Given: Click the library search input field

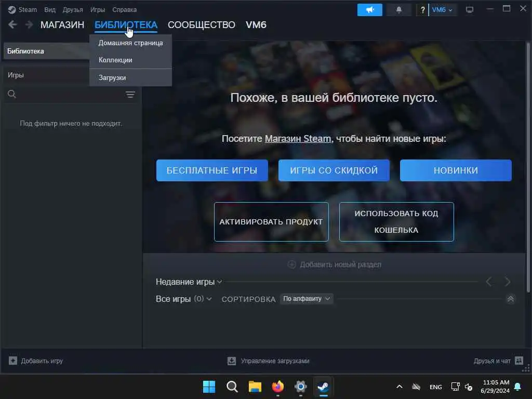Looking at the screenshot, I should (x=70, y=95).
